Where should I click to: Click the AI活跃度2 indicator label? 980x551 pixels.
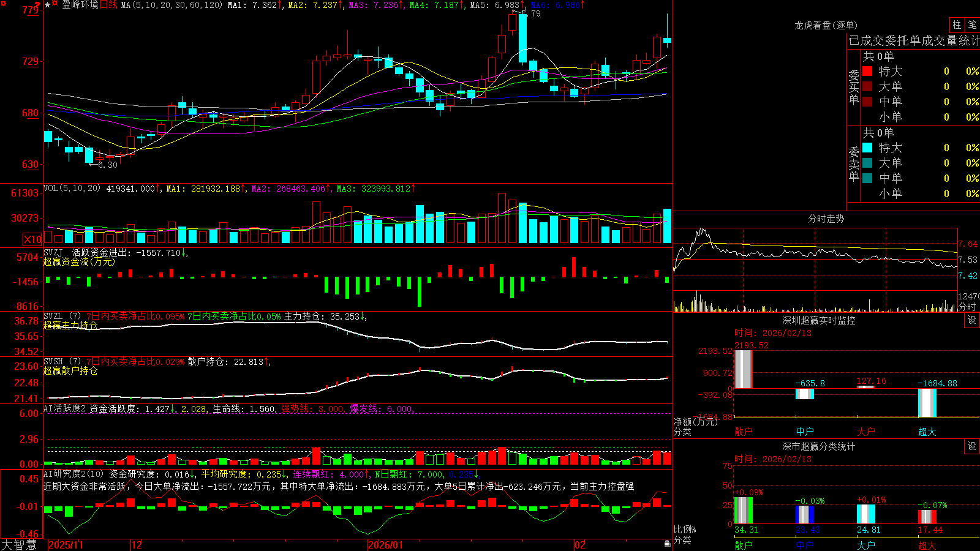point(65,409)
